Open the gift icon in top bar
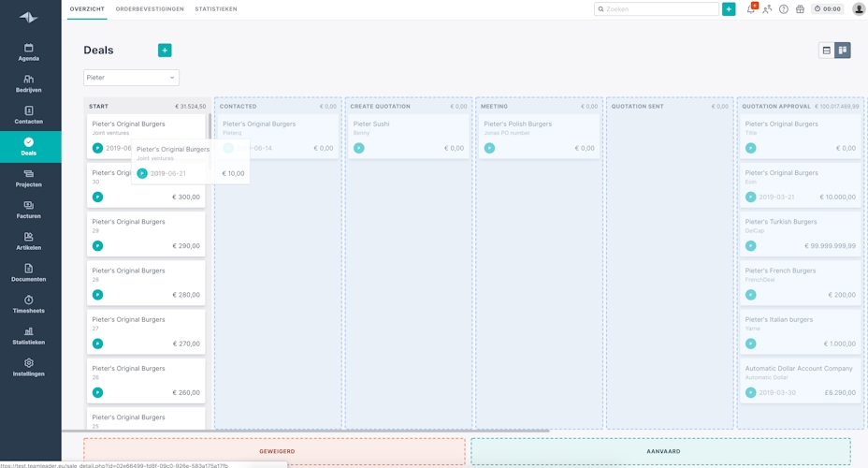This screenshot has height=468, width=868. click(x=800, y=9)
